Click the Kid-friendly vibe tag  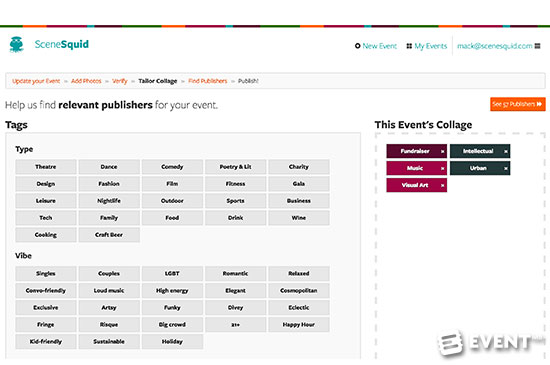tap(46, 342)
